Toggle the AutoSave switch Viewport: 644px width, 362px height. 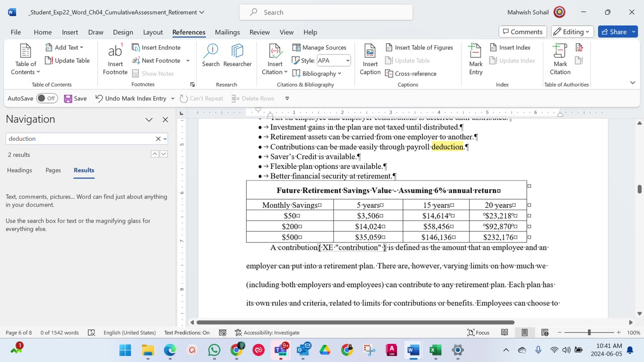tap(47, 99)
